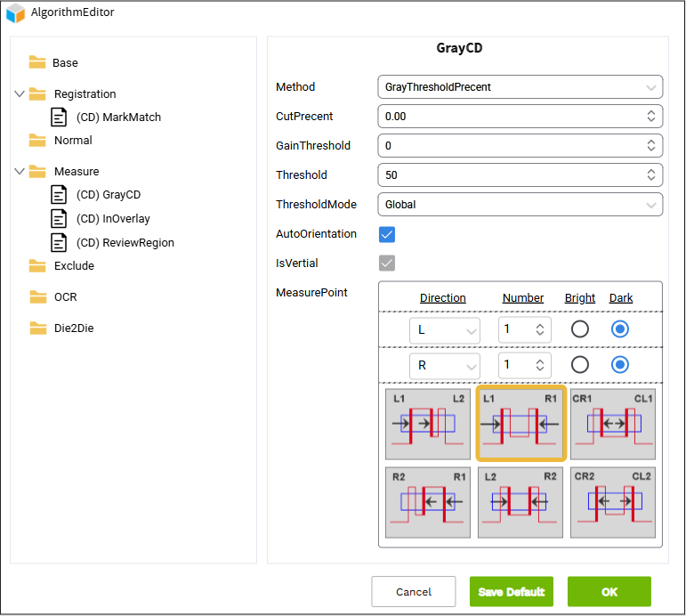Click the Save Default button
The image size is (686, 616).
coord(512,592)
